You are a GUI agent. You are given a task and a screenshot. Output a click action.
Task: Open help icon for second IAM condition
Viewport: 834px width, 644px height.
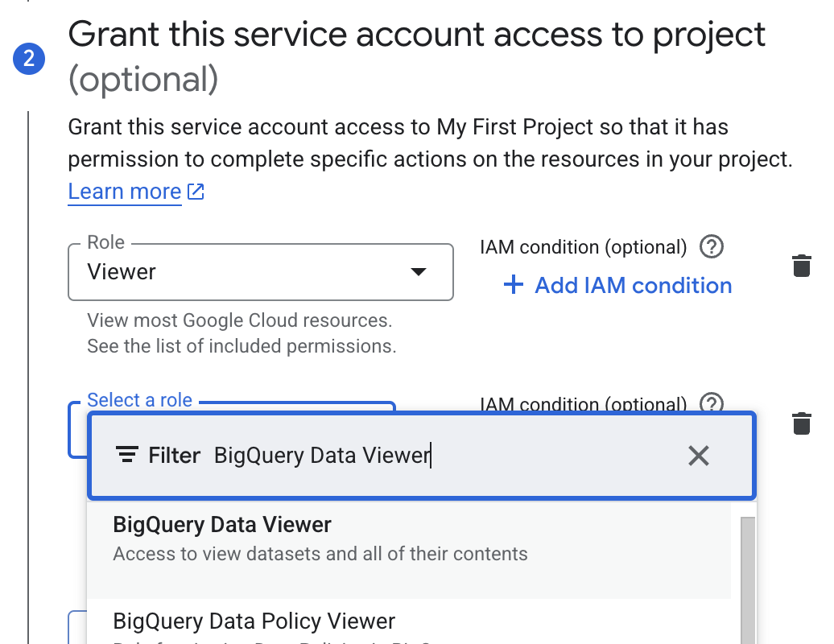[x=712, y=402]
